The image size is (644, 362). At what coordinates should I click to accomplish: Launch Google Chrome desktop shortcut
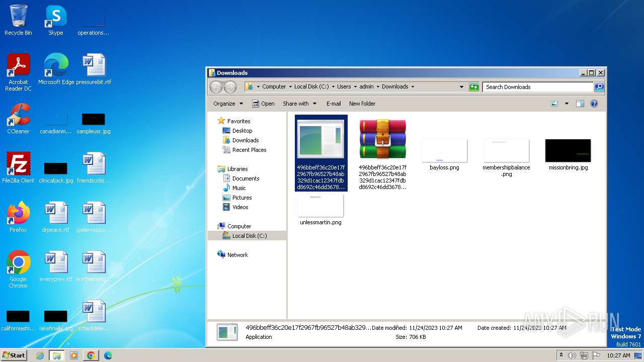tap(18, 269)
